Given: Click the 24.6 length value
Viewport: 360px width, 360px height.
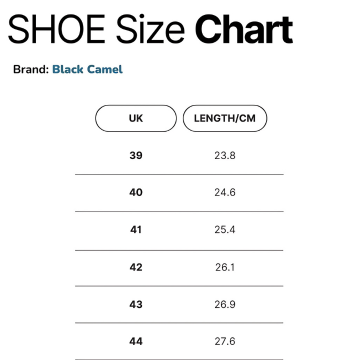Looking at the screenshot, I should [225, 192].
